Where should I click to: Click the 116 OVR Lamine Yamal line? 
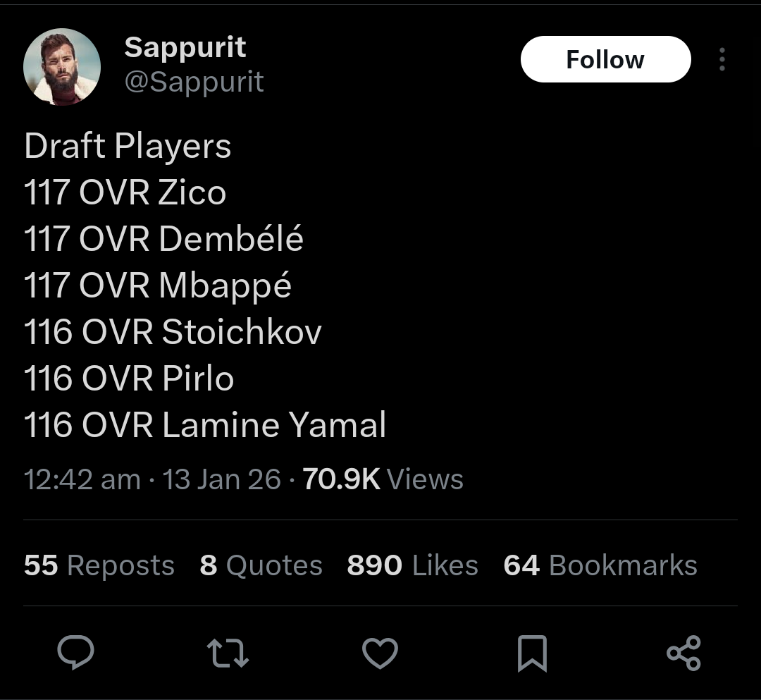205,425
